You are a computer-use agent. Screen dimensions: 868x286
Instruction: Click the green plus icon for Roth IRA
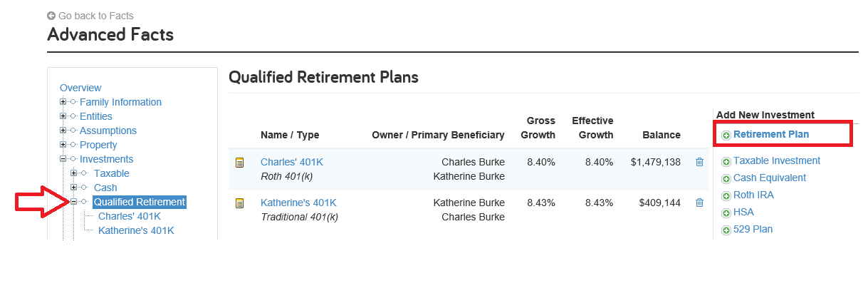click(x=726, y=196)
